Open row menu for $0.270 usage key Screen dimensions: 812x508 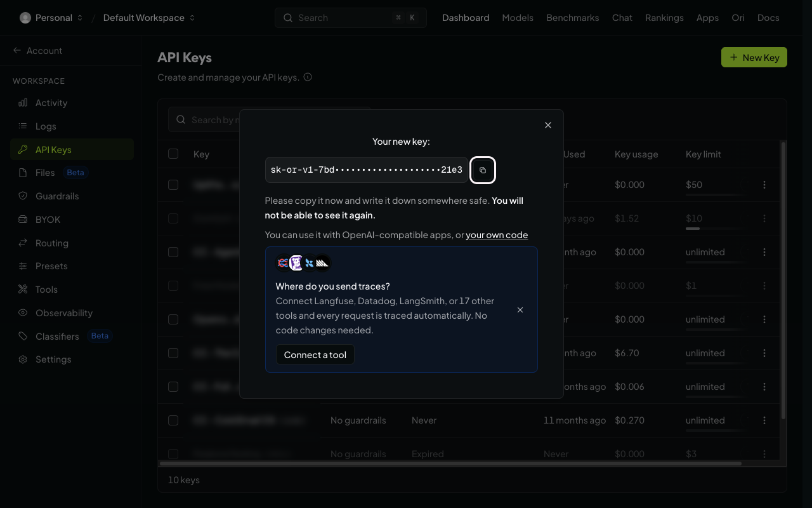764,420
